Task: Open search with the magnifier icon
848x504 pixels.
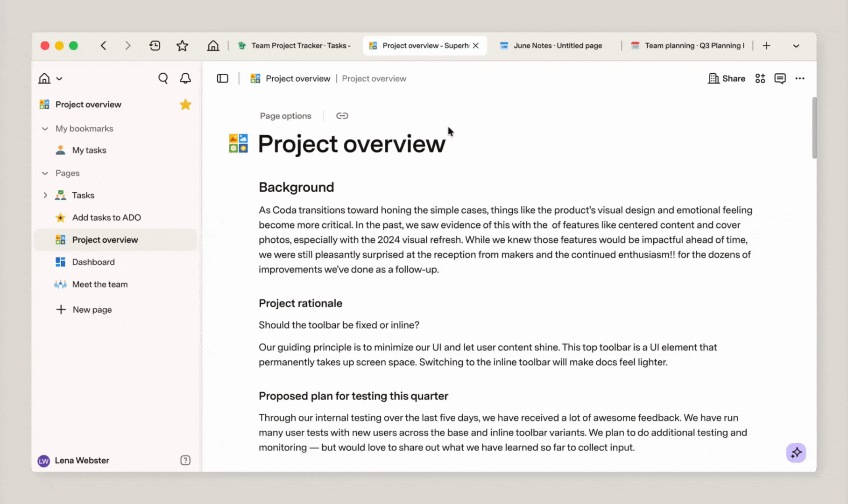Action: (x=163, y=78)
